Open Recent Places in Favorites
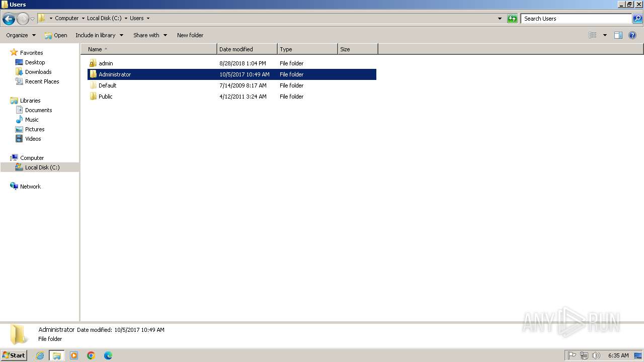Image resolution: width=644 pixels, height=362 pixels. [42, 81]
